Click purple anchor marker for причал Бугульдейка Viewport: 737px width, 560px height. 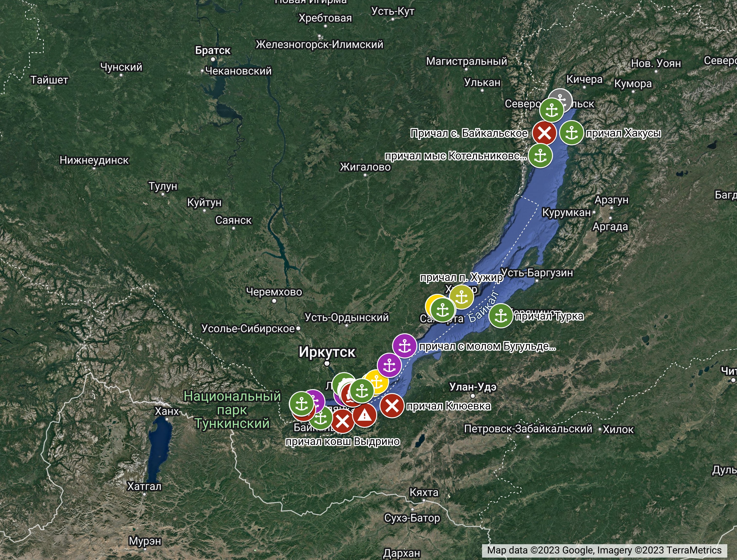[x=404, y=346]
